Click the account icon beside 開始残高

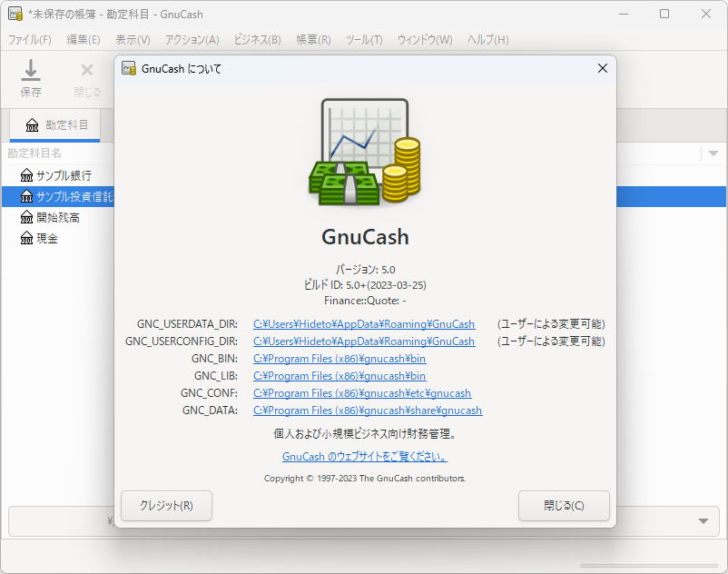pos(26,217)
